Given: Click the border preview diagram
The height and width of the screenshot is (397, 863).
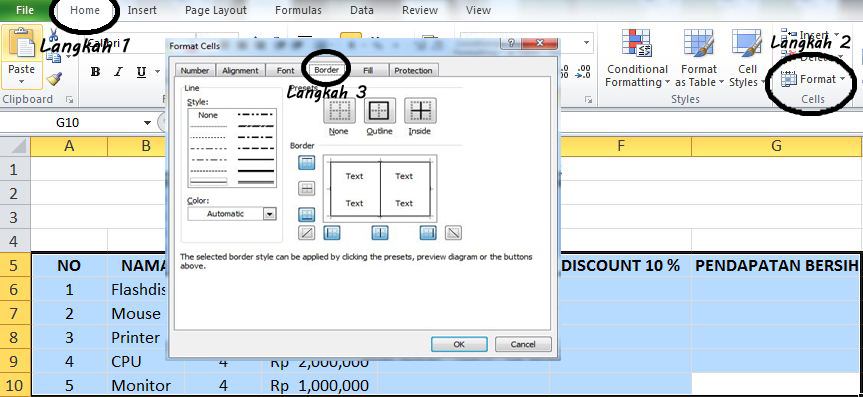Looking at the screenshot, I should tap(380, 189).
